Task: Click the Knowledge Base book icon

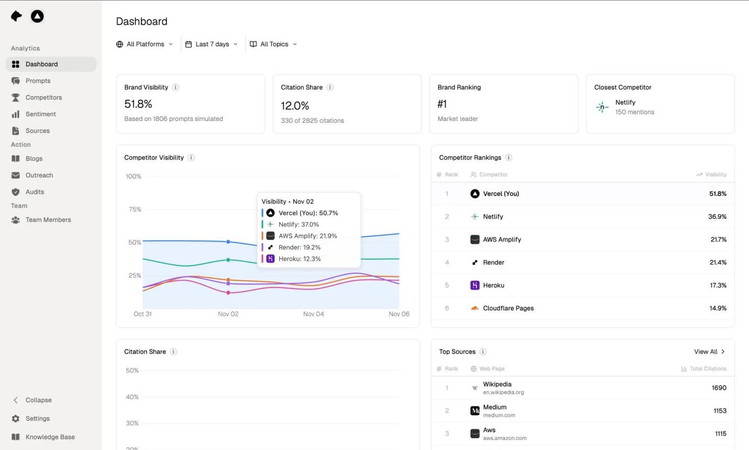Action: (15, 437)
